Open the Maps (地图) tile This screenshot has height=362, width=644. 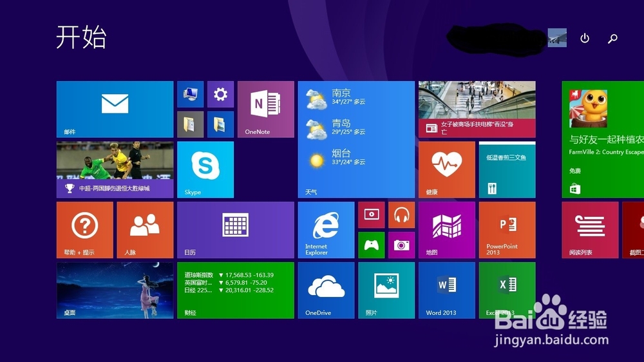pos(447,230)
